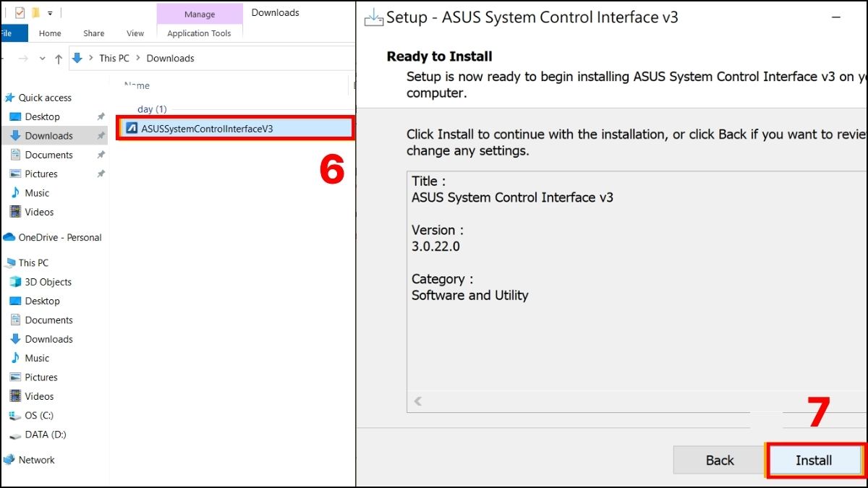Open Pictures under This PC
Viewport: 868px width, 488px height.
[41, 377]
